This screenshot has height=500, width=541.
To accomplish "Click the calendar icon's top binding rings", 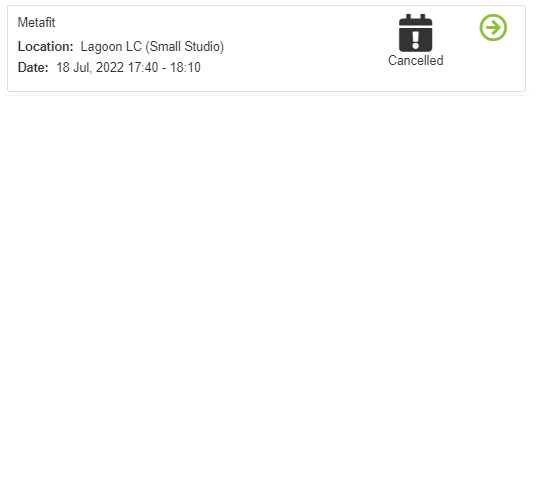I will pyautogui.click(x=415, y=17).
